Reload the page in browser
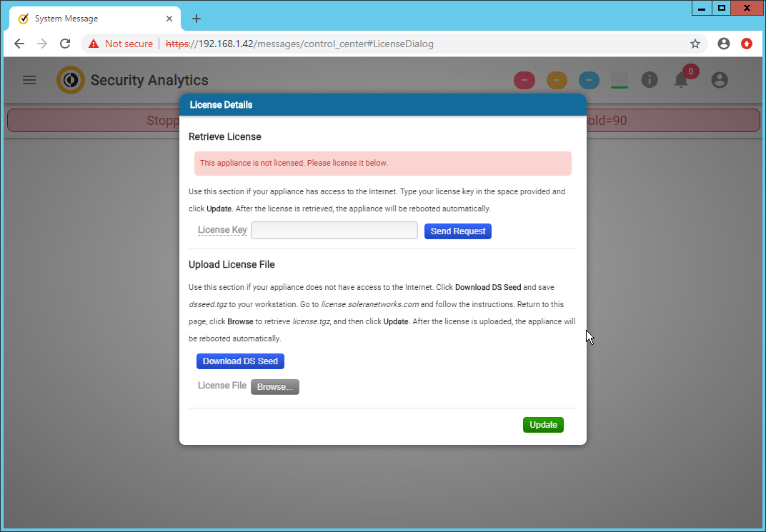 tap(65, 44)
